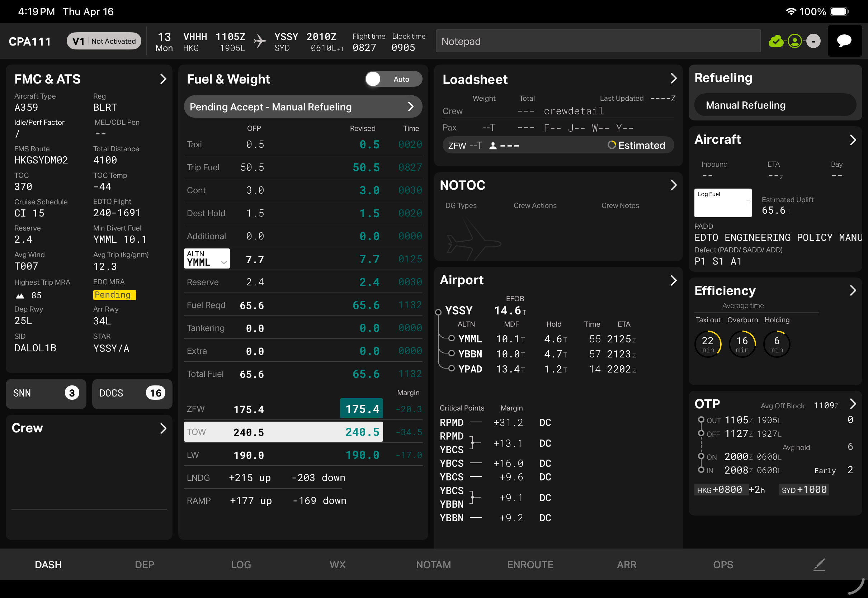Viewport: 868px width, 598px height.
Task: Tap the mountain icon beside Highest Trip MRA
Action: (20, 296)
